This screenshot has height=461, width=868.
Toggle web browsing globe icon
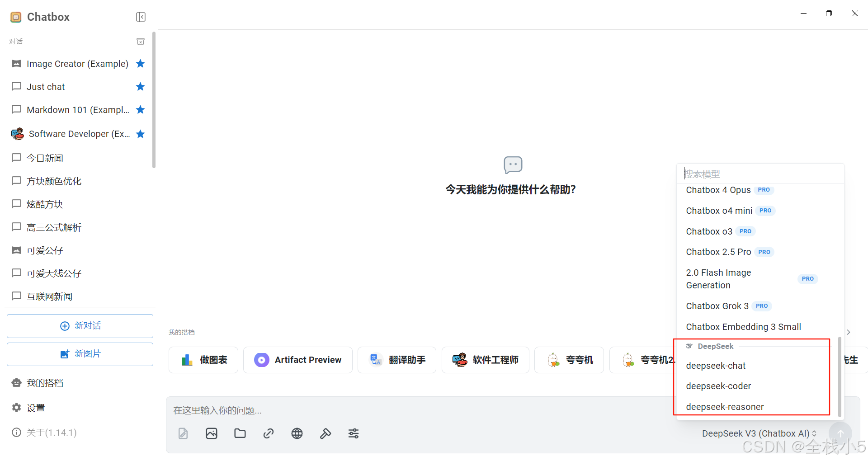[x=297, y=433]
